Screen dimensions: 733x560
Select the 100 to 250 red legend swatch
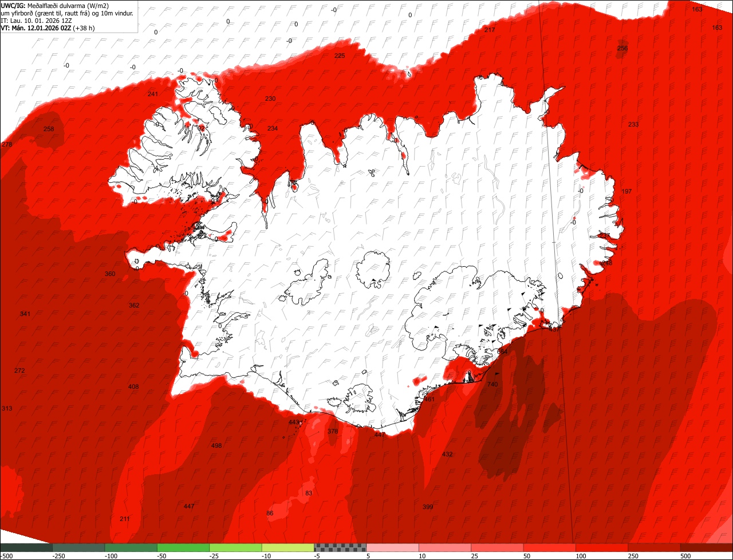pyautogui.click(x=602, y=547)
